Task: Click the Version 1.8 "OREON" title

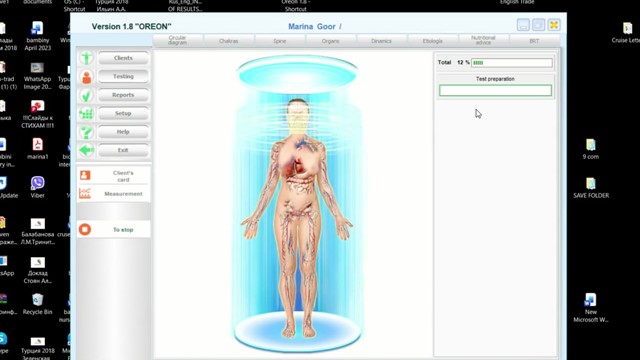Action: pyautogui.click(x=131, y=27)
